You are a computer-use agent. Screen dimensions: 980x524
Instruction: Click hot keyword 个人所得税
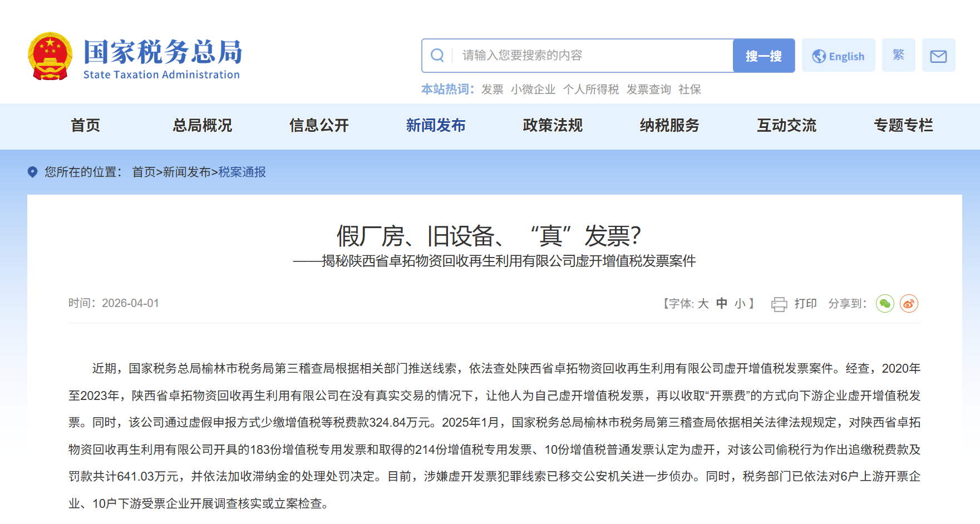point(591,89)
